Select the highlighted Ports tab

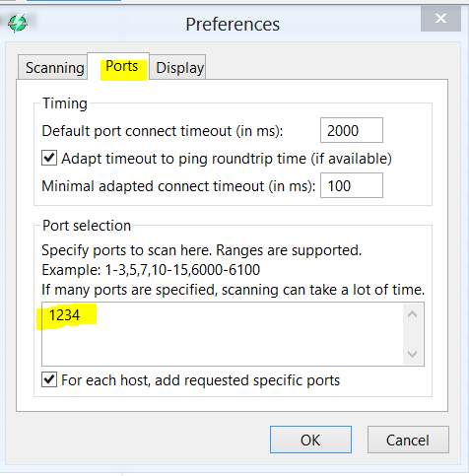122,66
